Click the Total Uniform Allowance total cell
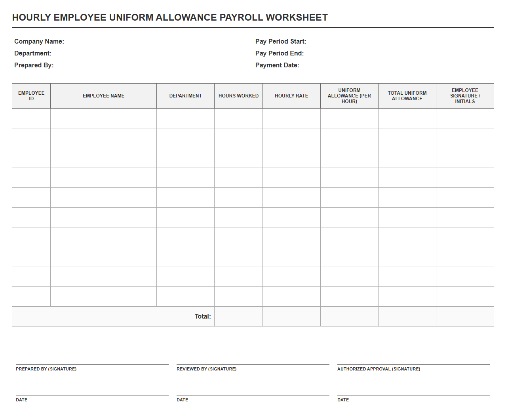506x420 pixels. pyautogui.click(x=407, y=317)
